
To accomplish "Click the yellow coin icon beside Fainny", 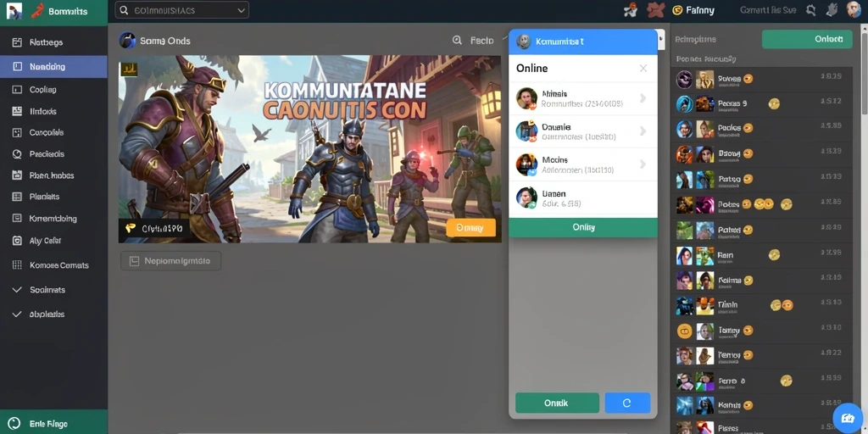I will pyautogui.click(x=677, y=10).
